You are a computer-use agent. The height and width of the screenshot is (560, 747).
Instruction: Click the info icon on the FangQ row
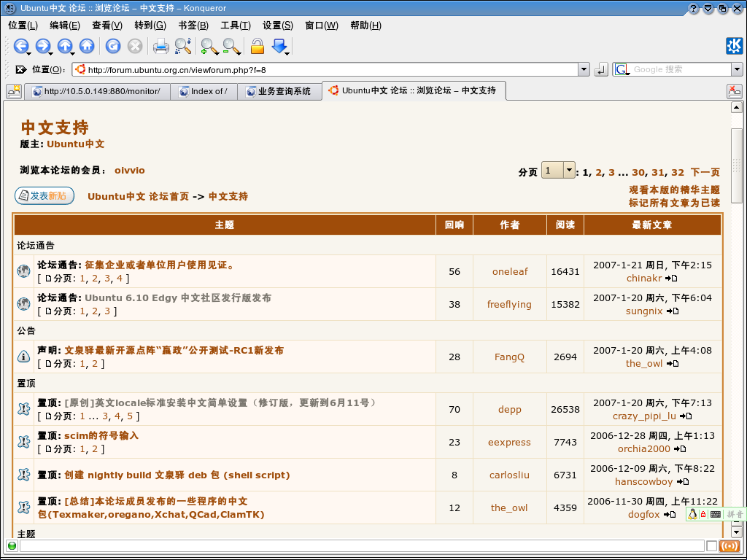[x=23, y=357]
